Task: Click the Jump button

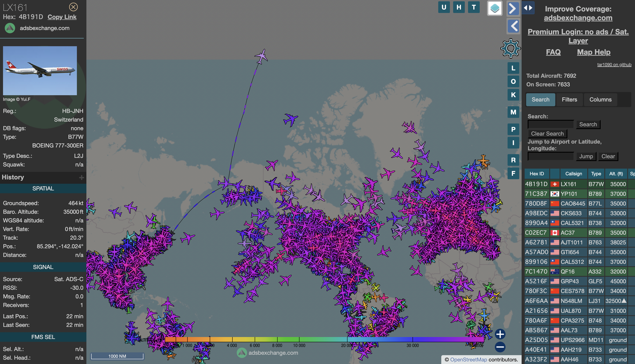Action: (x=586, y=156)
